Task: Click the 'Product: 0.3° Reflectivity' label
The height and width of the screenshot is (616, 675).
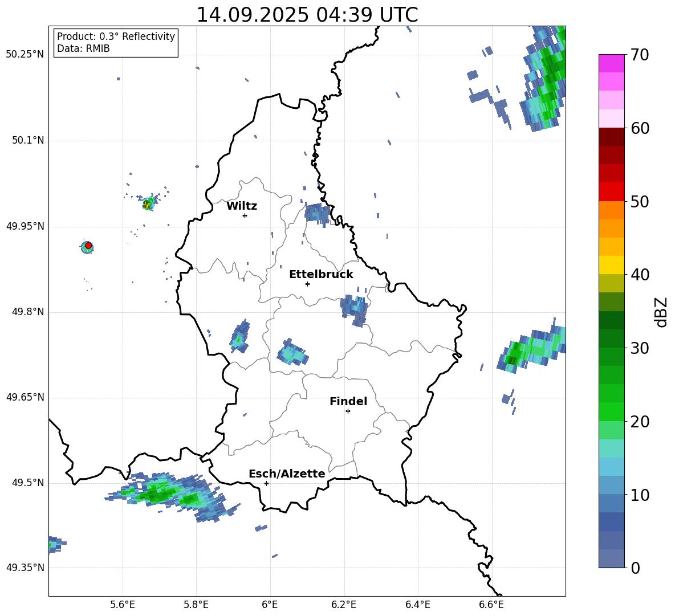Action: click(116, 36)
